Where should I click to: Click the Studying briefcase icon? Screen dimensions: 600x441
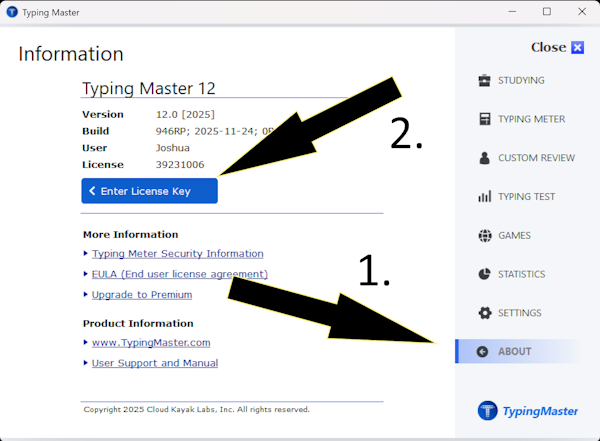484,80
